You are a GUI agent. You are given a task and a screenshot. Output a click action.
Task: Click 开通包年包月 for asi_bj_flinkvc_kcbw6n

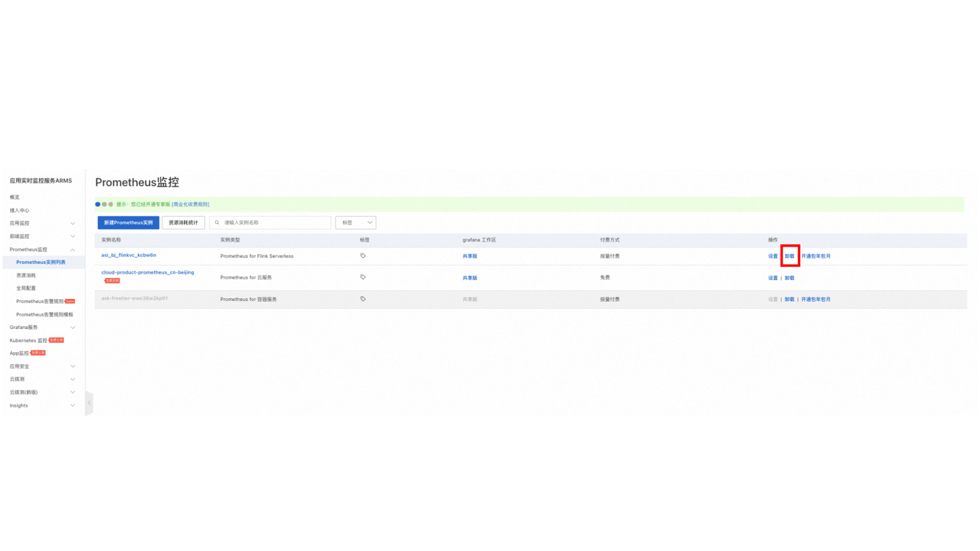(816, 256)
